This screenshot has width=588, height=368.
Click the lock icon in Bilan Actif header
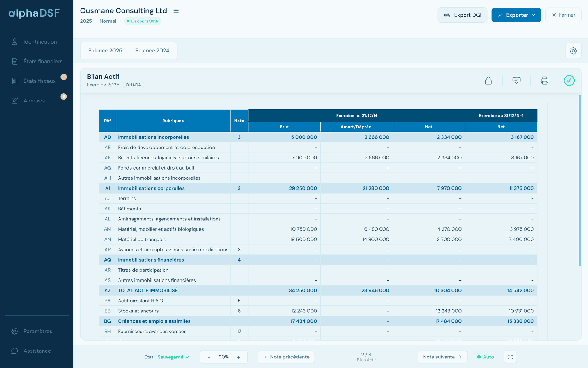pyautogui.click(x=488, y=81)
